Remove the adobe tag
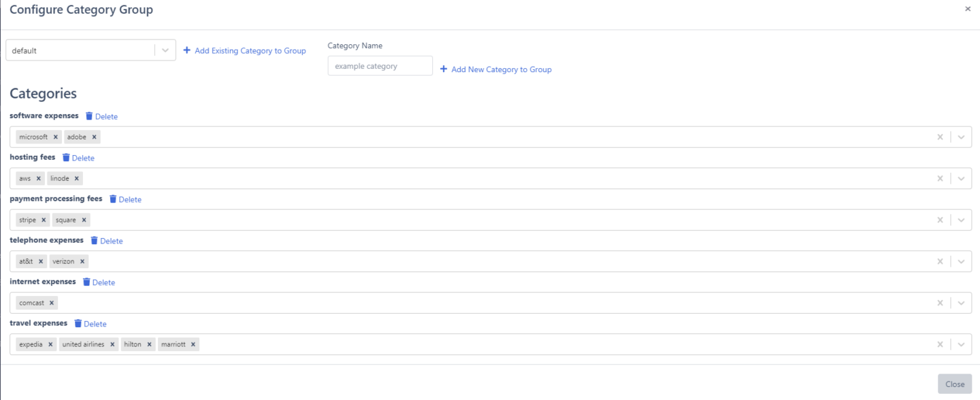The height and width of the screenshot is (400, 980). pos(94,137)
